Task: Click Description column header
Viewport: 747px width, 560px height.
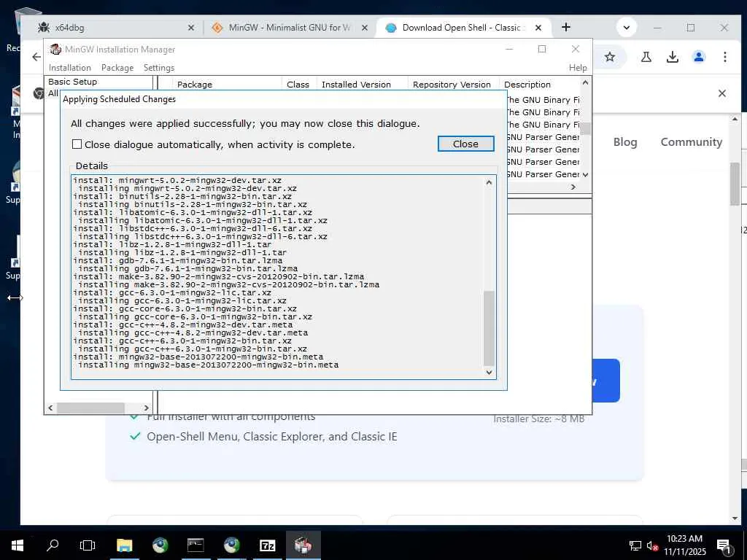Action: coord(540,85)
